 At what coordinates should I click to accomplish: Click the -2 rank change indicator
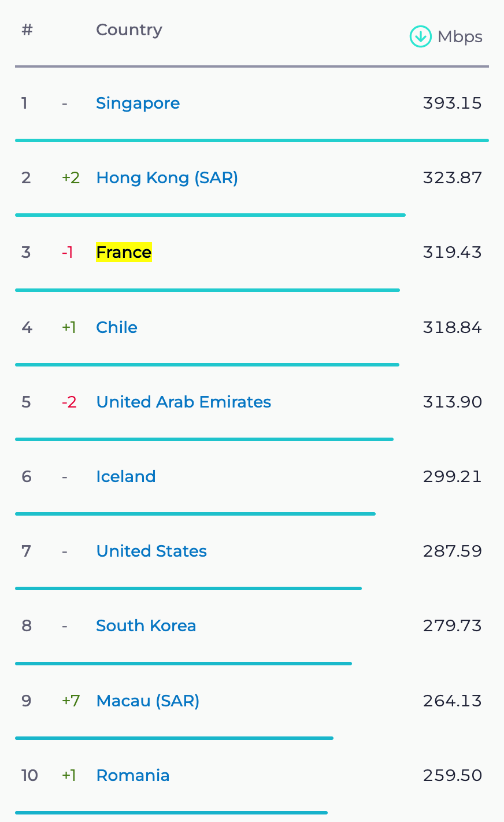pyautogui.click(x=69, y=402)
